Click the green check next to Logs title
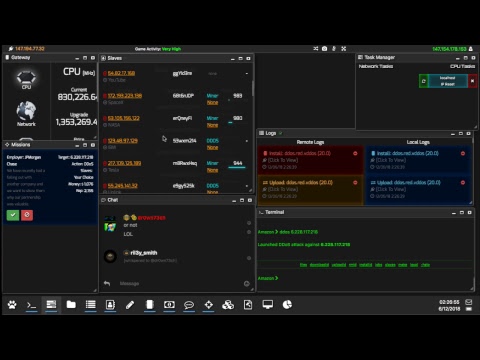The width and height of the screenshot is (480, 360). (x=281, y=133)
